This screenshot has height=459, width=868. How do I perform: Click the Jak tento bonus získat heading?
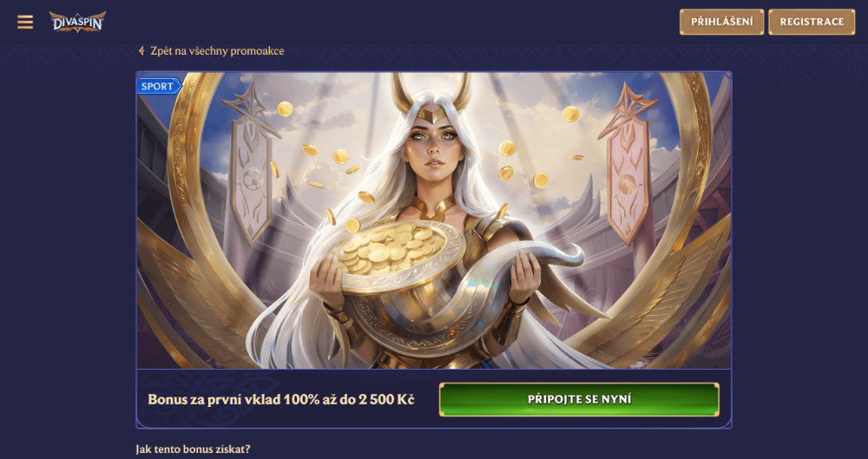point(193,449)
